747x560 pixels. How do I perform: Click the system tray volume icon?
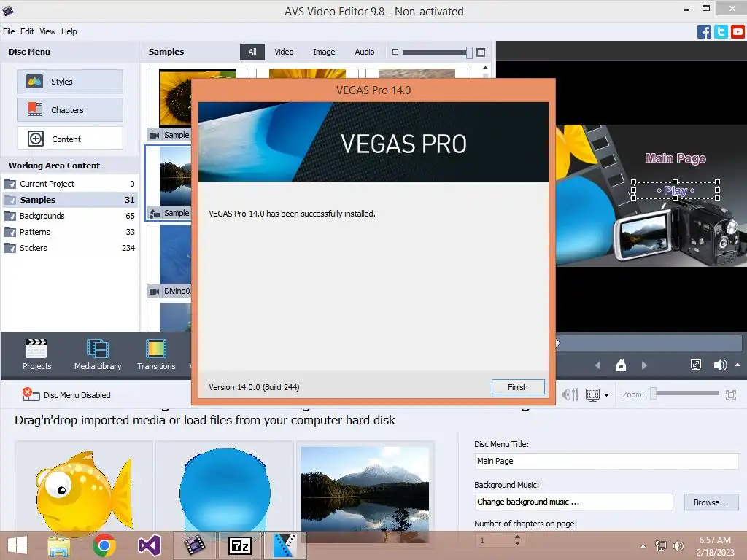coord(678,546)
